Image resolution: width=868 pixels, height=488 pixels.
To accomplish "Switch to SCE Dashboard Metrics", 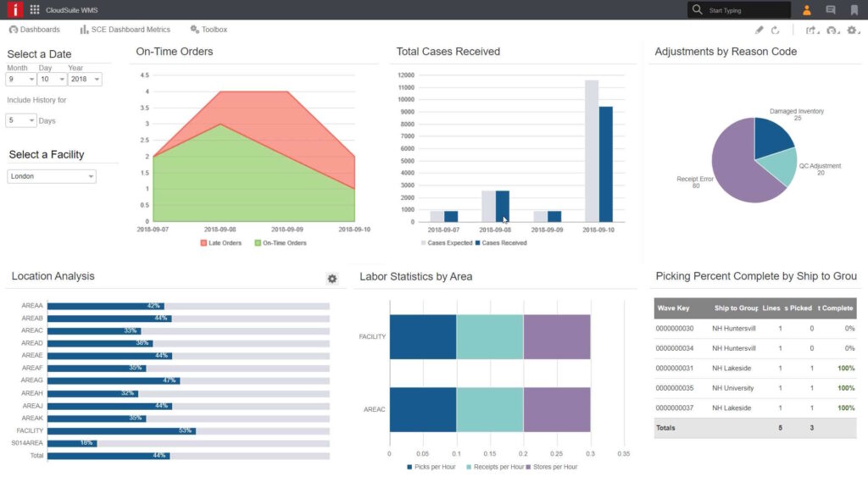I will coord(125,29).
